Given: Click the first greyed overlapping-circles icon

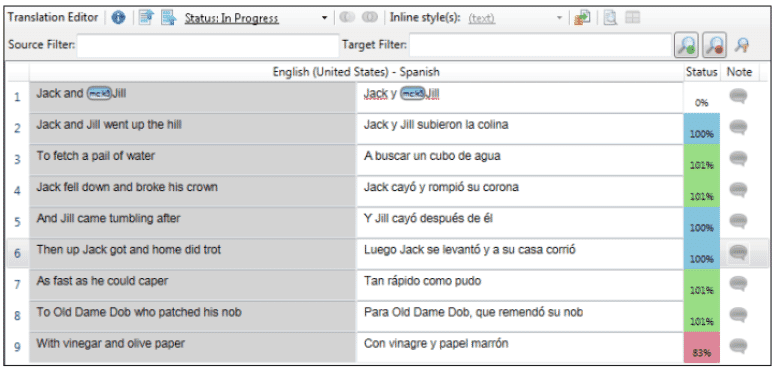Looking at the screenshot, I should pos(347,18).
